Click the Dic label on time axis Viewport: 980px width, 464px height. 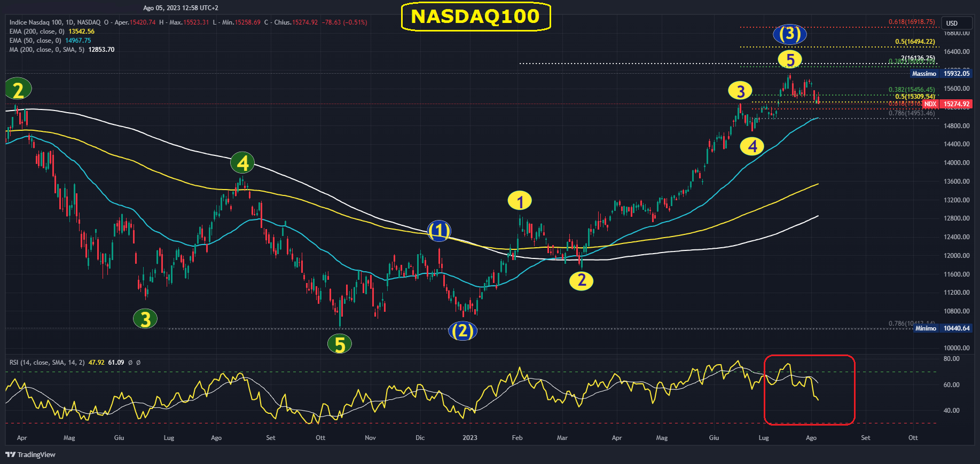(x=420, y=438)
